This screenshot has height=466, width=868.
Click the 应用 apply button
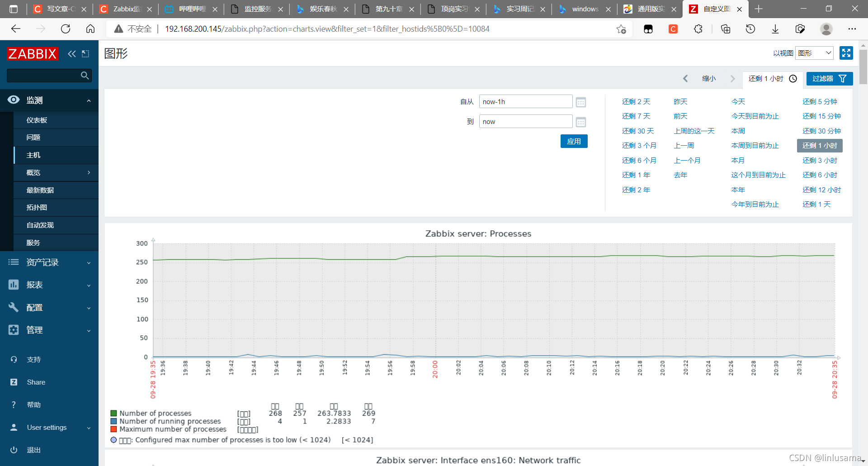pos(574,141)
